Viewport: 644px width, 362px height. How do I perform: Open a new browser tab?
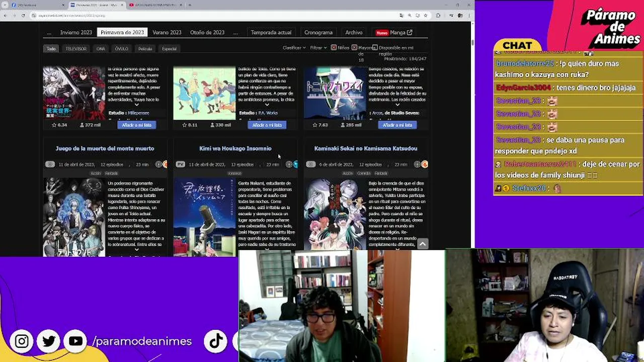click(x=189, y=5)
